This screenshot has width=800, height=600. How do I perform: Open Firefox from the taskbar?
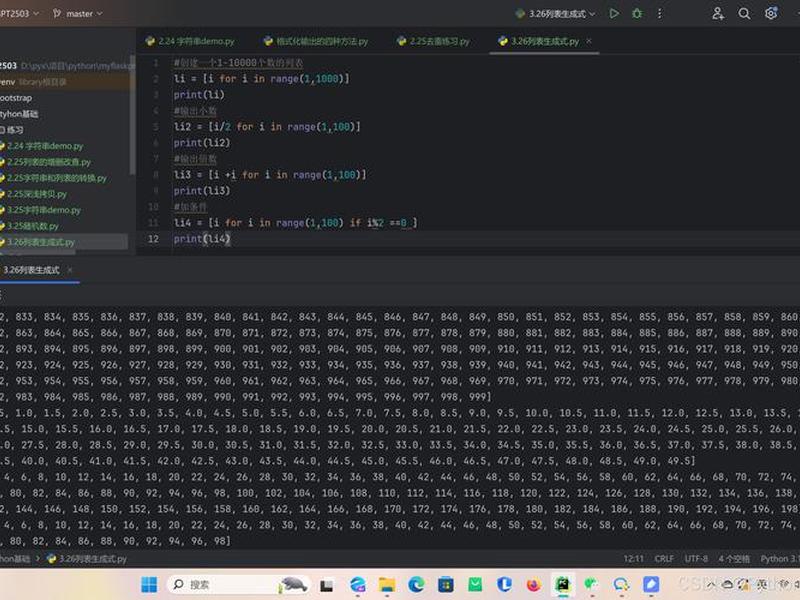pyautogui.click(x=534, y=585)
